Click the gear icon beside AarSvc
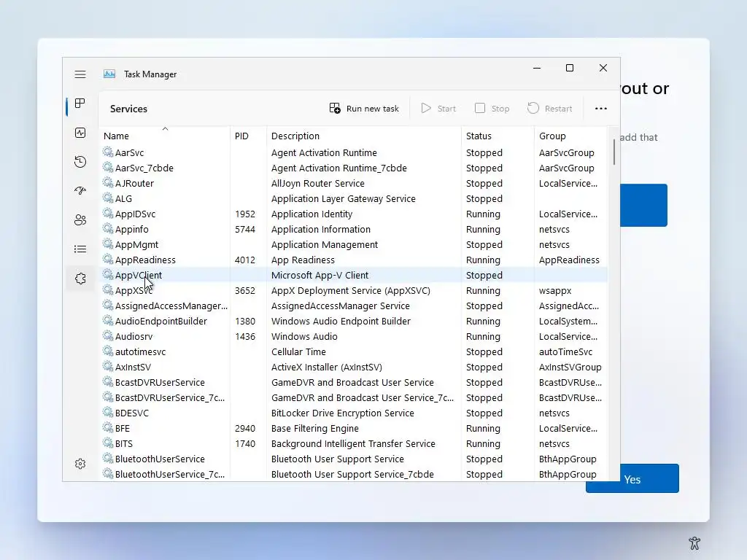747x560 pixels. pos(108,152)
